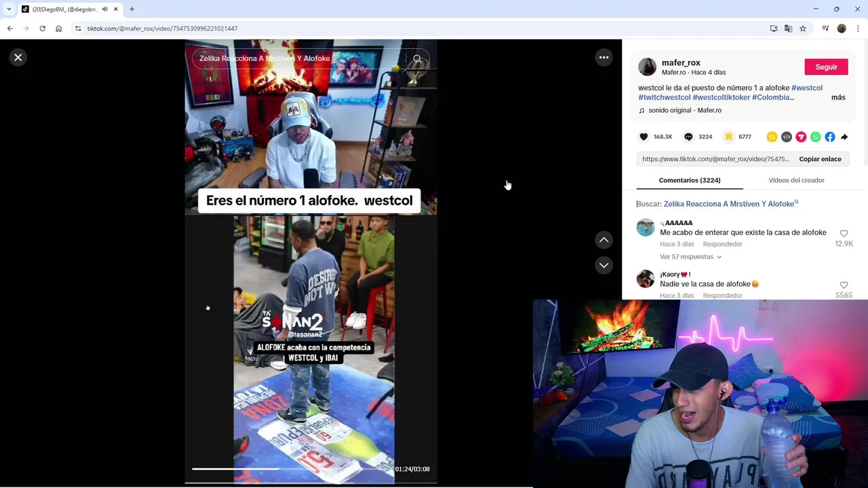This screenshot has width=868, height=488.
Task: Click mafer_rox profile avatar
Action: click(648, 67)
